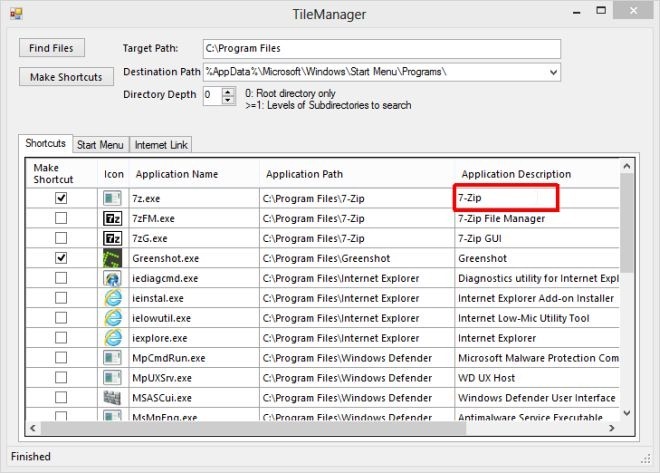Click the iediagcmd.exe icon
The image size is (660, 473).
112,278
